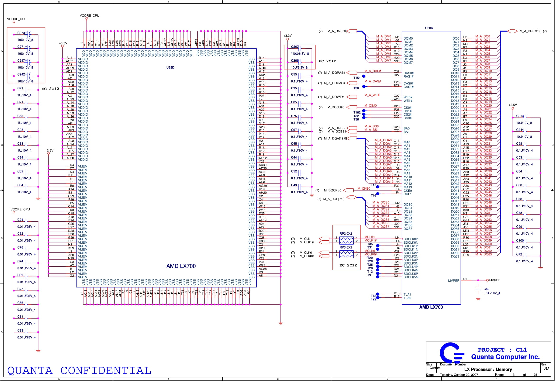Click the M_CLK1# port label
Image resolution: width=555 pixels, height=392 pixels.
tap(307, 242)
